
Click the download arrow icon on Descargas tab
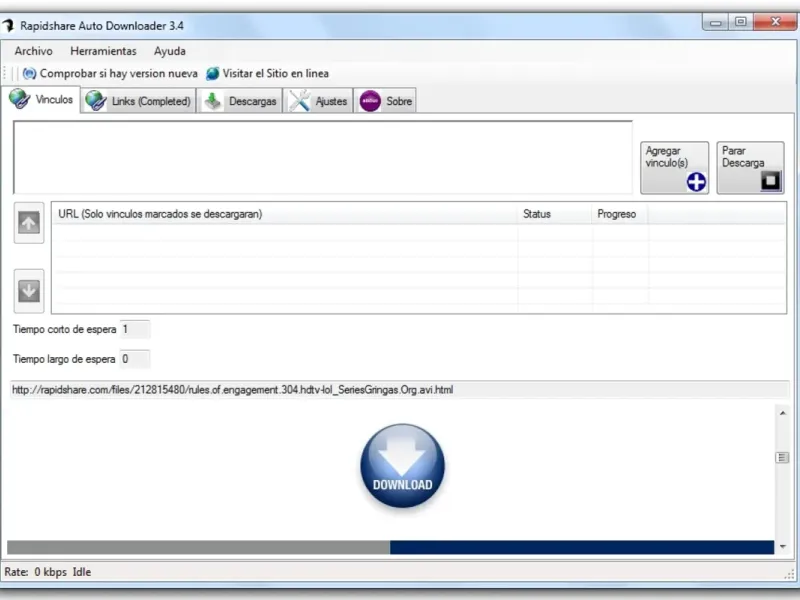pos(213,101)
